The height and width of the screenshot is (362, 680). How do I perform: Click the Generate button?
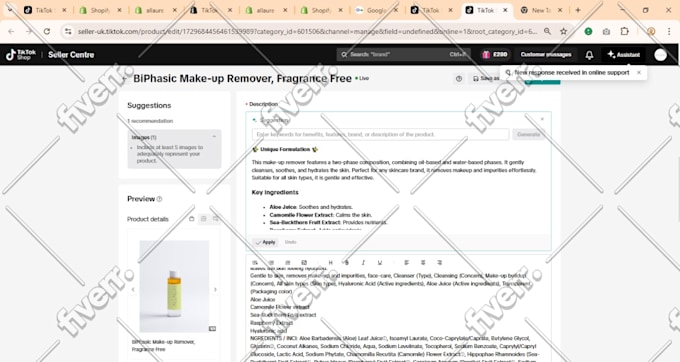coord(528,134)
